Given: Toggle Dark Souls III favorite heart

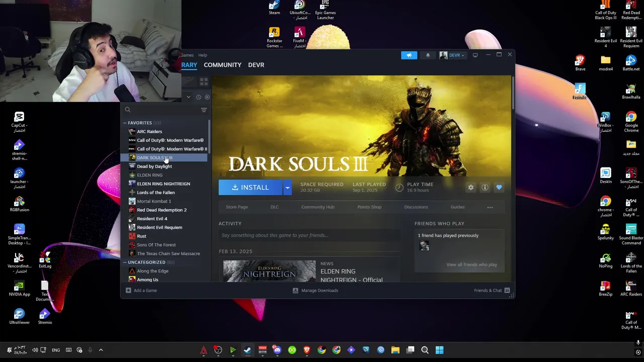Looking at the screenshot, I should 499,188.
